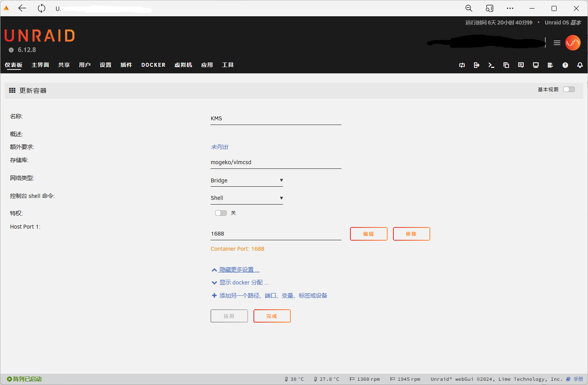Open the 共享 shares tab
Viewport: 588px width, 385px height.
pyautogui.click(x=64, y=65)
